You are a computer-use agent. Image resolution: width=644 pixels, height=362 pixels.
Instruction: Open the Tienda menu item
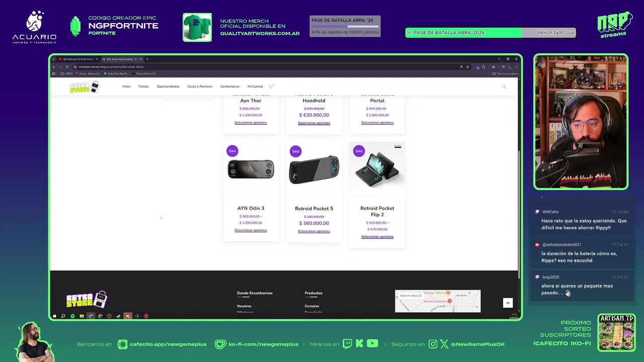pyautogui.click(x=143, y=86)
